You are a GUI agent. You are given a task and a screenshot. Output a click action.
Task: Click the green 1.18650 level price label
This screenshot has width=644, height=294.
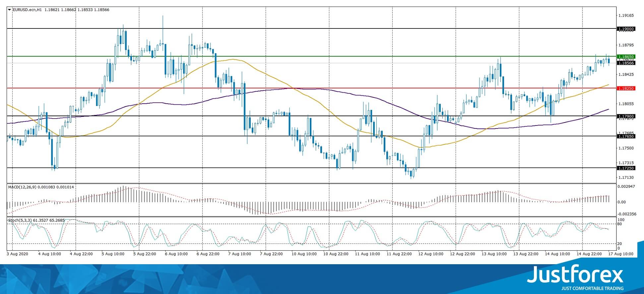click(x=626, y=57)
